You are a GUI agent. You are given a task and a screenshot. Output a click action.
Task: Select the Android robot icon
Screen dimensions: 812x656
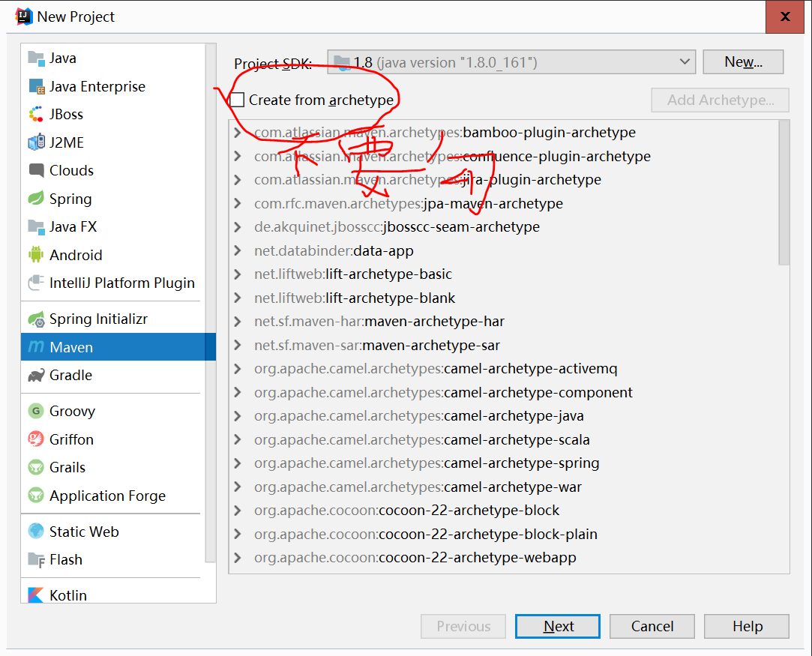point(36,255)
